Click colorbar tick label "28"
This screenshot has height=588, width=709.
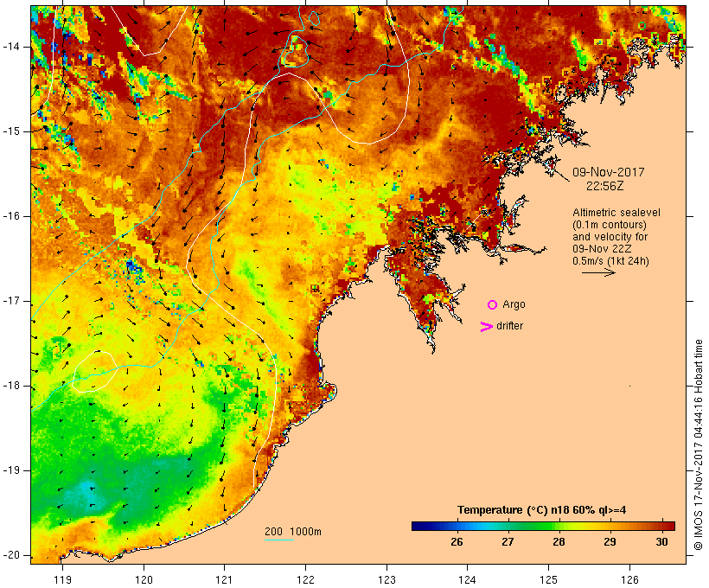559,542
